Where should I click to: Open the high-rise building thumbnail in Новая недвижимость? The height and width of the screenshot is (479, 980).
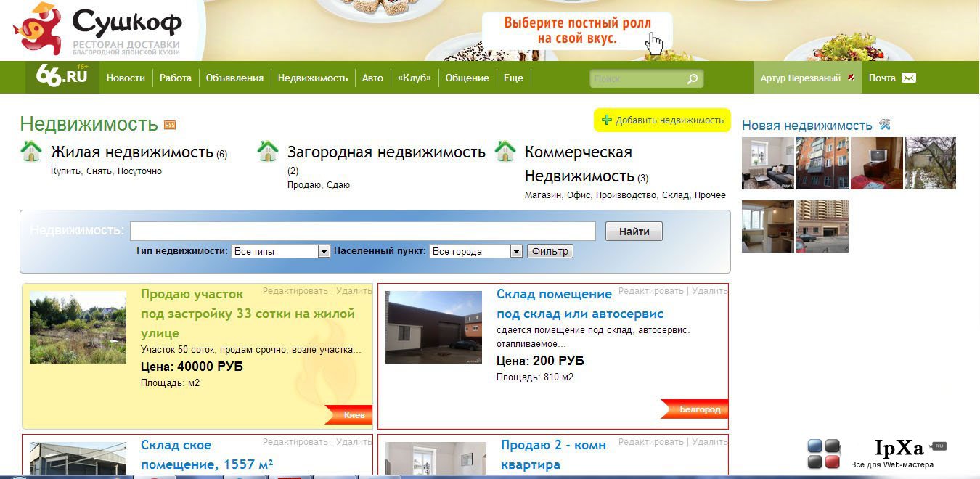point(822,226)
